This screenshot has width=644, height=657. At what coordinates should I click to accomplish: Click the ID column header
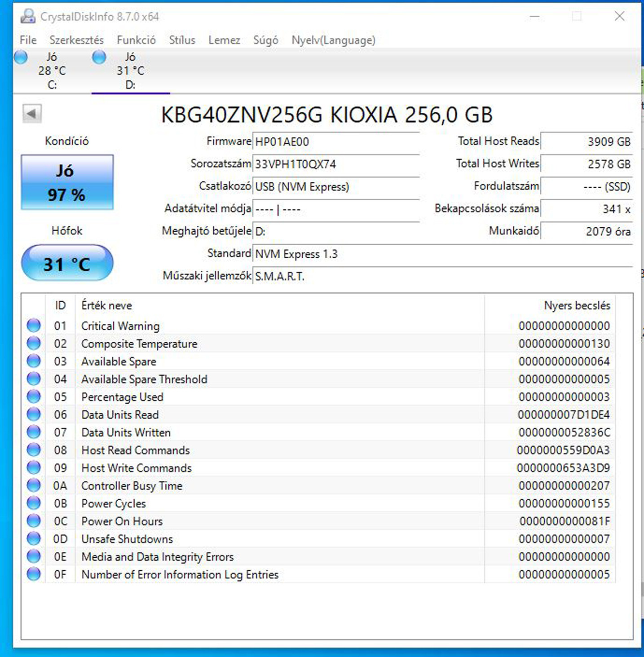[x=60, y=306]
